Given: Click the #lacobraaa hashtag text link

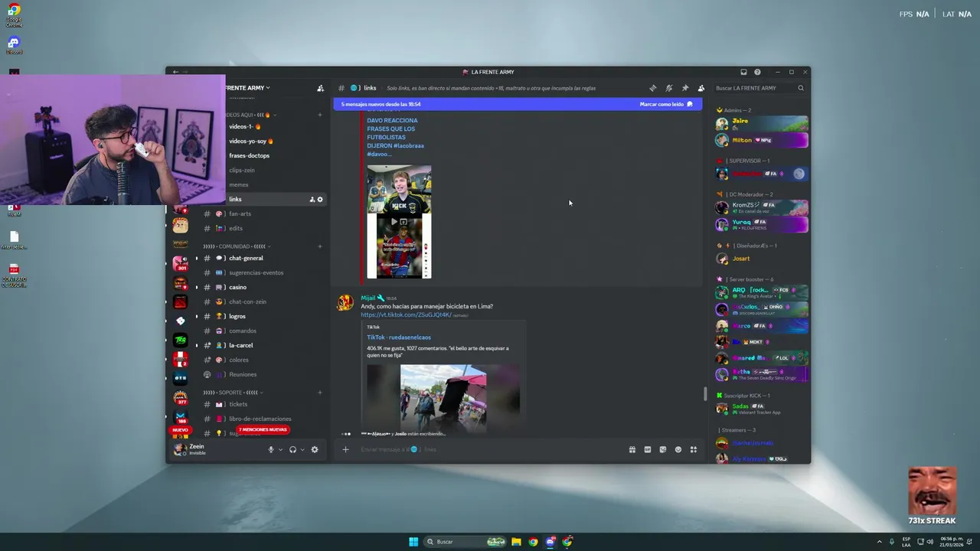Looking at the screenshot, I should click(408, 145).
